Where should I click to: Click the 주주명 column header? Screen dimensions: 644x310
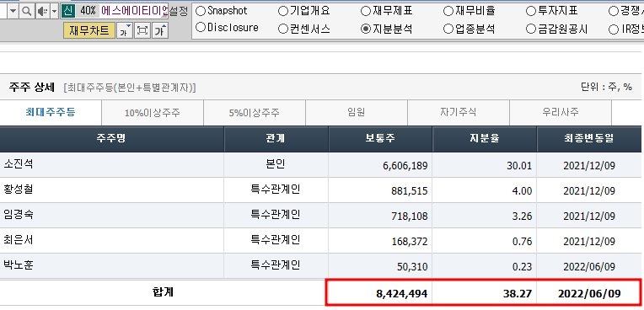pos(112,139)
